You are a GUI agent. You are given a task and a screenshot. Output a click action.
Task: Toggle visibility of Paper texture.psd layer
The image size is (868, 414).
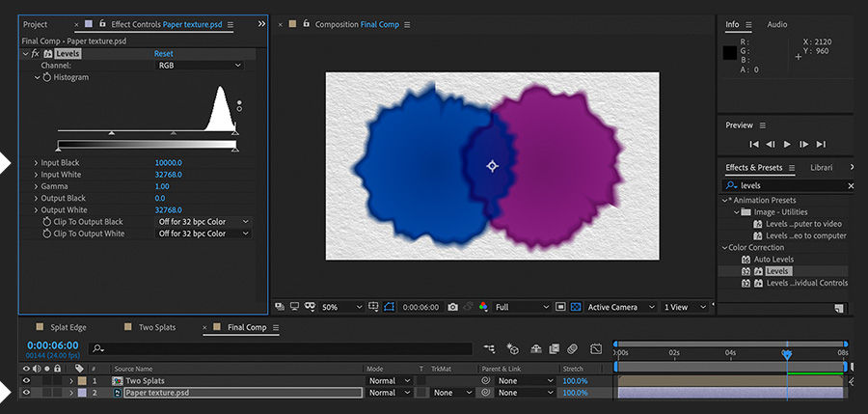[x=26, y=393]
